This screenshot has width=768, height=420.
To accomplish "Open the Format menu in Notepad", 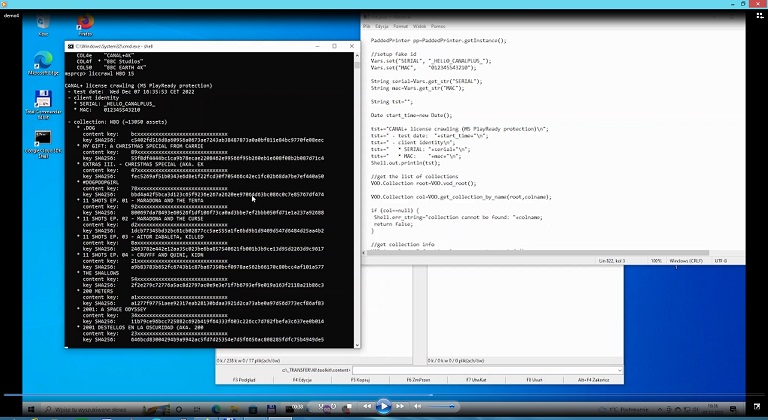I will click(401, 26).
